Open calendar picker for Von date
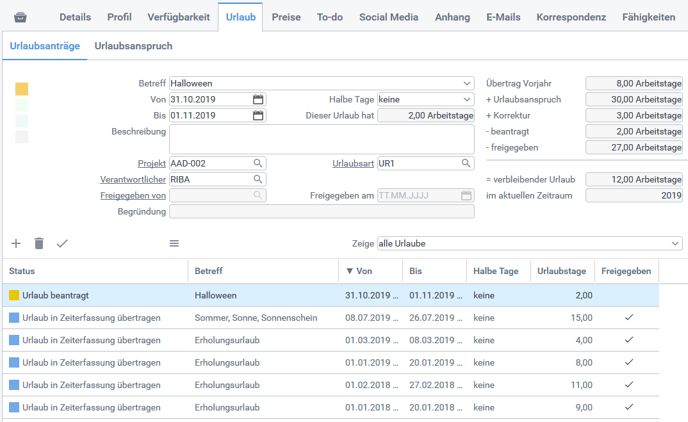 258,100
